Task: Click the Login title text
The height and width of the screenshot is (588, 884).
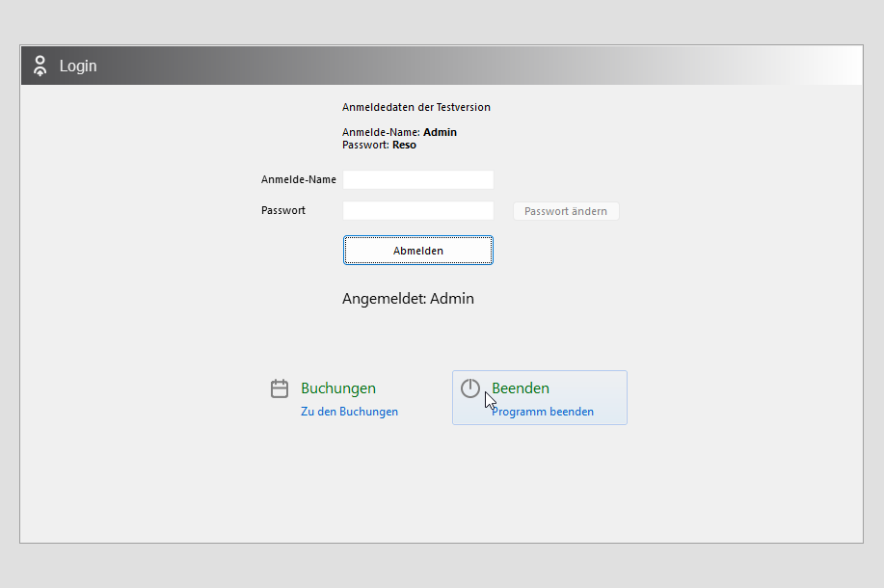Action: click(x=78, y=66)
